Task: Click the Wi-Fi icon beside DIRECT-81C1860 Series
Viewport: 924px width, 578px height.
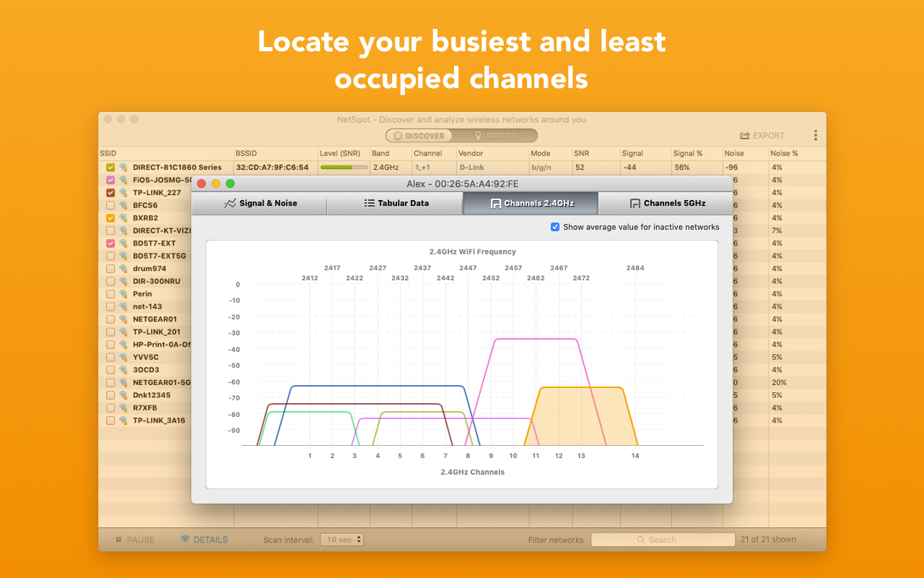Action: pyautogui.click(x=123, y=168)
